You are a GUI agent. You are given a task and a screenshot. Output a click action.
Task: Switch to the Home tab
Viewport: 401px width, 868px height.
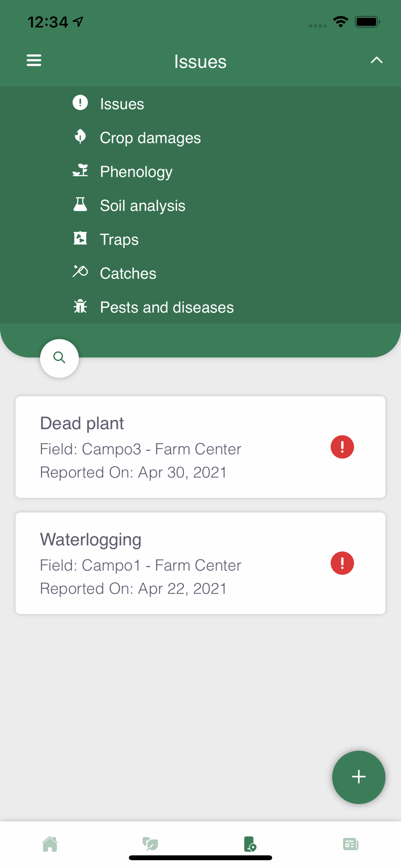(x=50, y=844)
